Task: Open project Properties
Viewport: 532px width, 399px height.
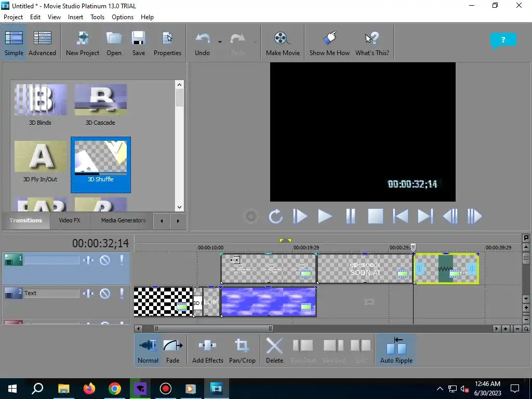Action: coord(167,43)
